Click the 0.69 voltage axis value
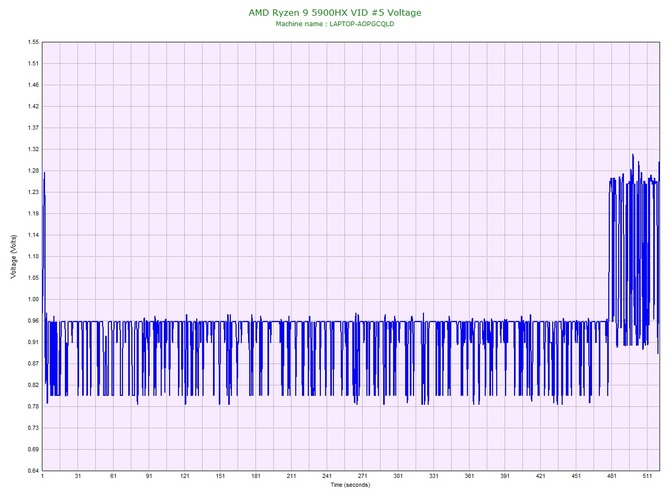The height and width of the screenshot is (502, 670). click(x=33, y=449)
